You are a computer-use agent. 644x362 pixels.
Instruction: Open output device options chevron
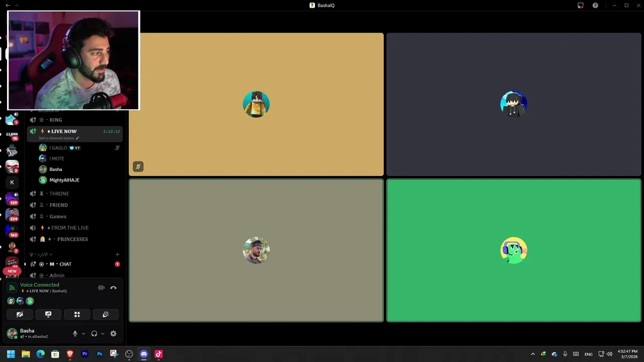(x=103, y=333)
